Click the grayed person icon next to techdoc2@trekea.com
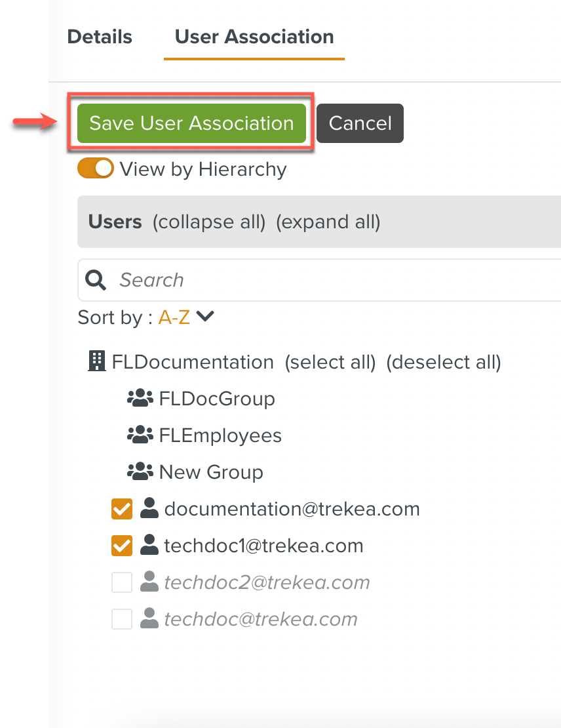 tap(149, 582)
